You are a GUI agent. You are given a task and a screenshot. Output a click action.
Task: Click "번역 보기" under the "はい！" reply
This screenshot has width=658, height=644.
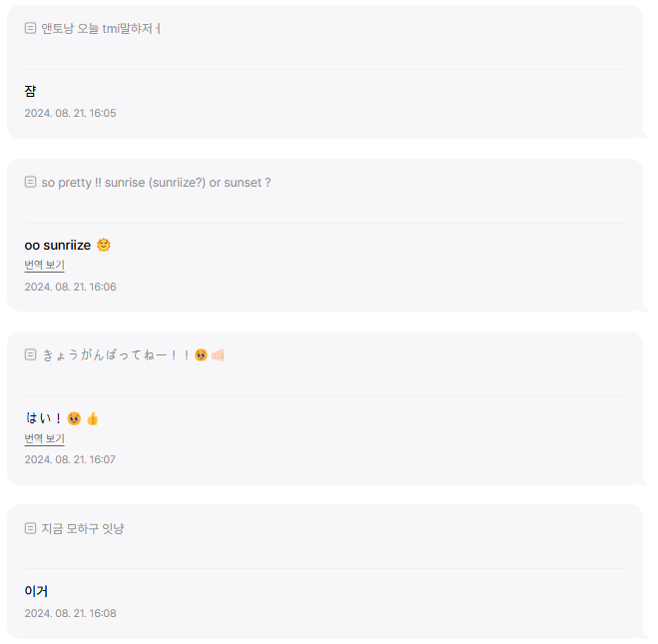point(45,438)
